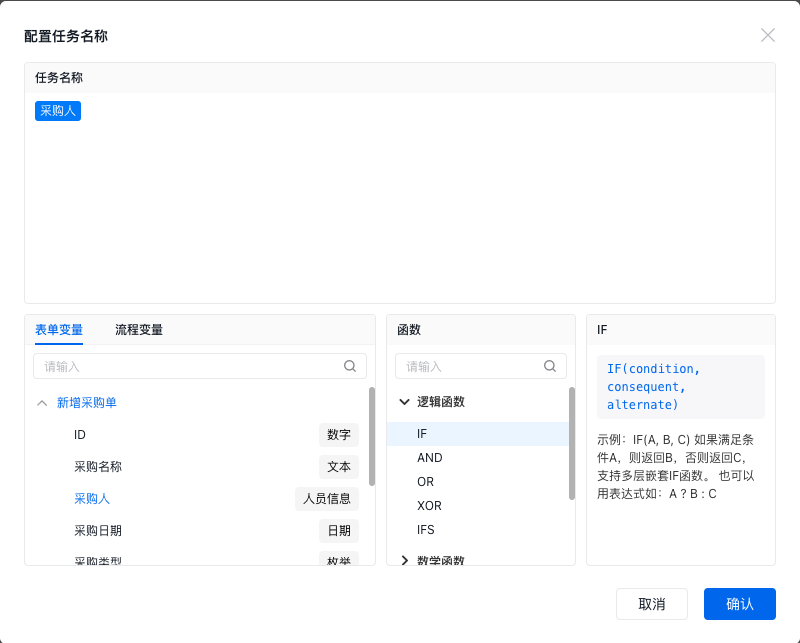Collapse the 逻辑函数 category
The width and height of the screenshot is (800, 643).
(x=404, y=402)
